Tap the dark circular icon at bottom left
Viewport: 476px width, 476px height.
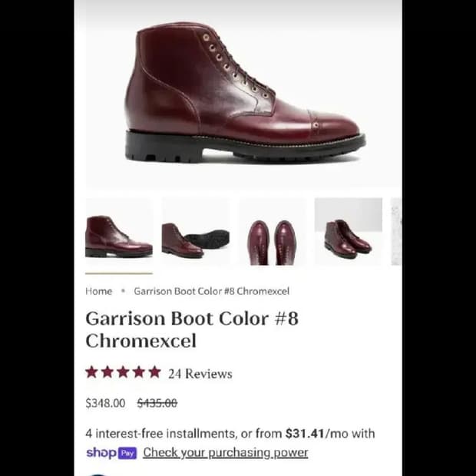tap(98, 474)
